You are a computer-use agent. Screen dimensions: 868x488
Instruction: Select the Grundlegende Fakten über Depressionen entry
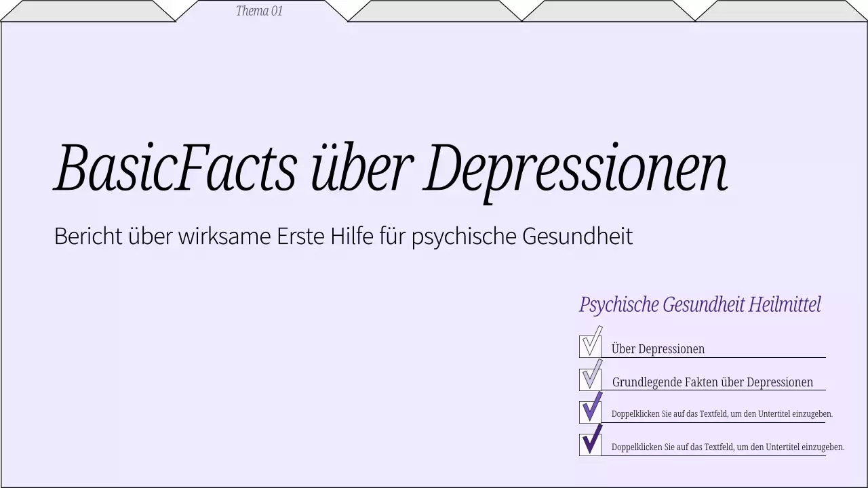(712, 382)
